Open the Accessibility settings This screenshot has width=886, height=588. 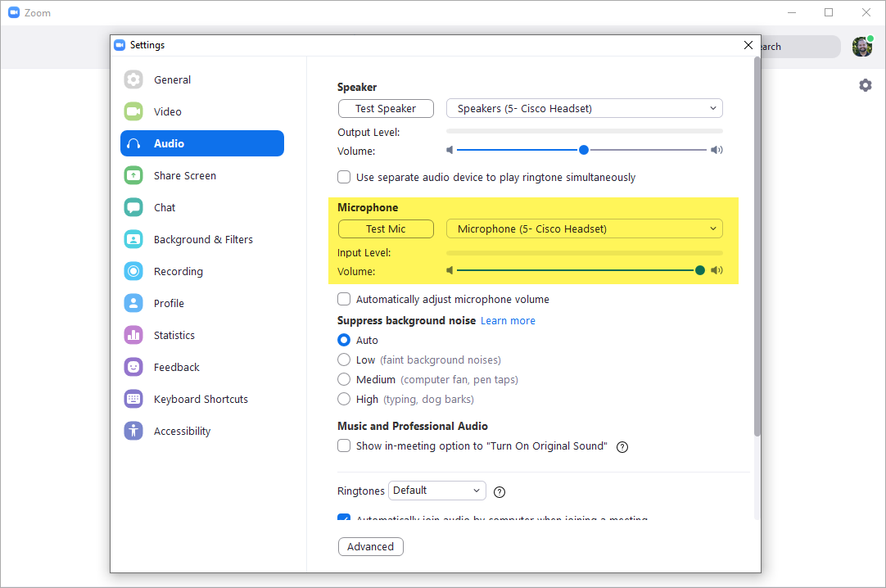click(x=182, y=431)
